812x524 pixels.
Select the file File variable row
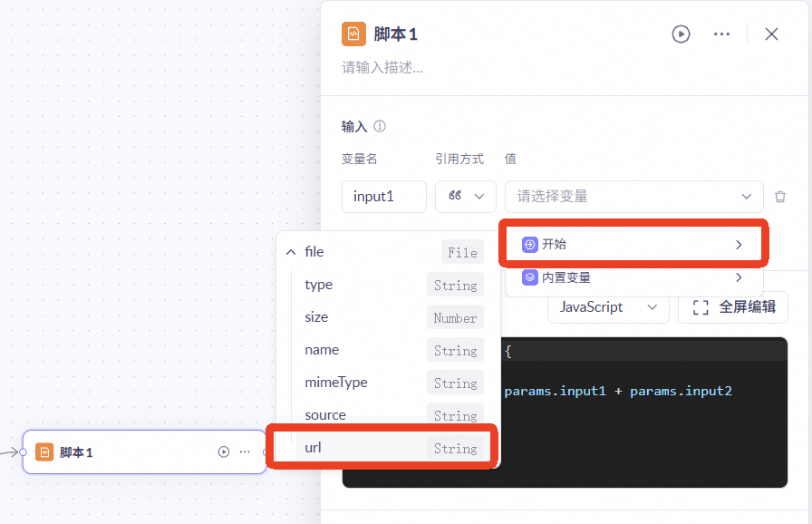point(384,252)
